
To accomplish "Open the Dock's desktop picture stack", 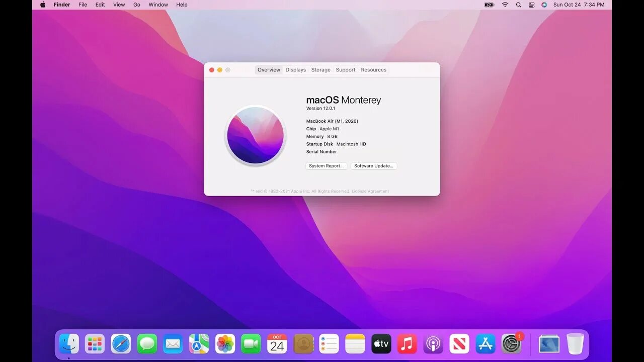I will coord(549,344).
